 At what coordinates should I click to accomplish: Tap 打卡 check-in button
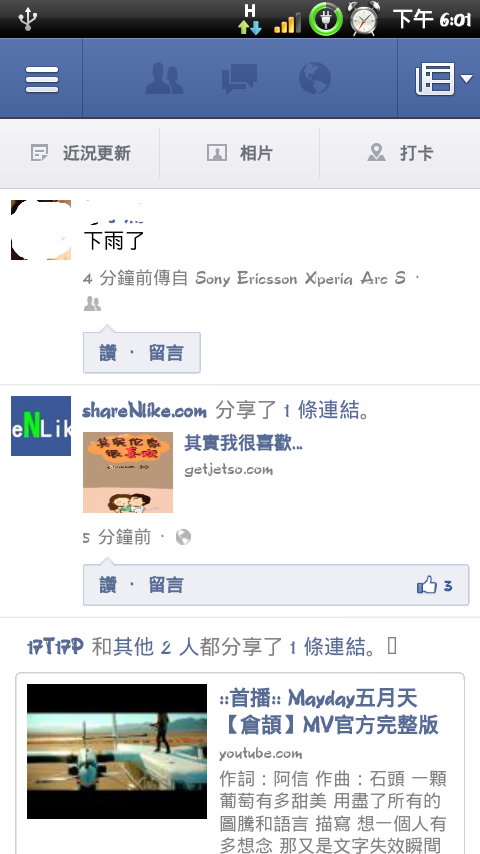(400, 153)
